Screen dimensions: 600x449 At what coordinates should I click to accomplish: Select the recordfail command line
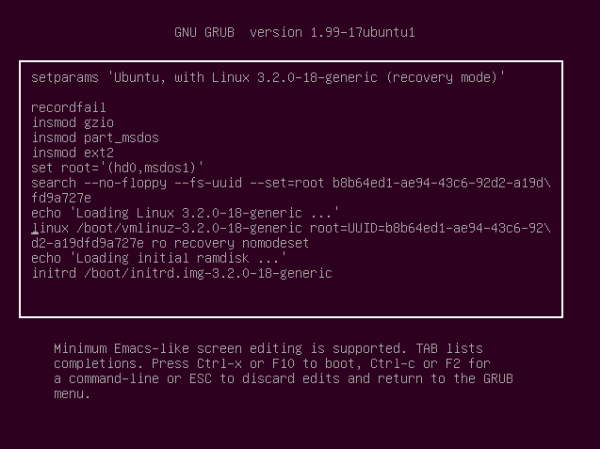pos(68,107)
